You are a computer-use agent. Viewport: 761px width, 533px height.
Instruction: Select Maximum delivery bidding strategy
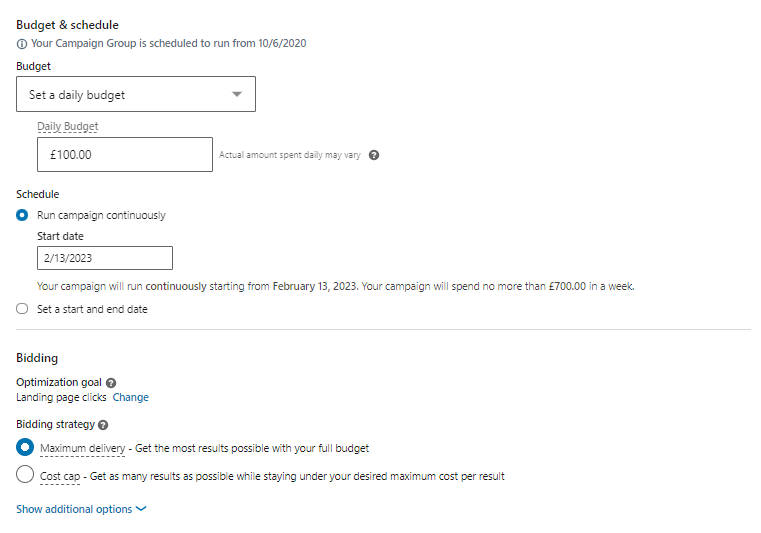(25, 447)
